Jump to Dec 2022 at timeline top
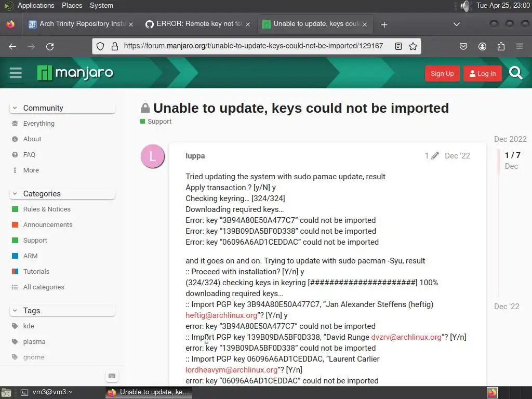This screenshot has height=399, width=532. click(510, 139)
